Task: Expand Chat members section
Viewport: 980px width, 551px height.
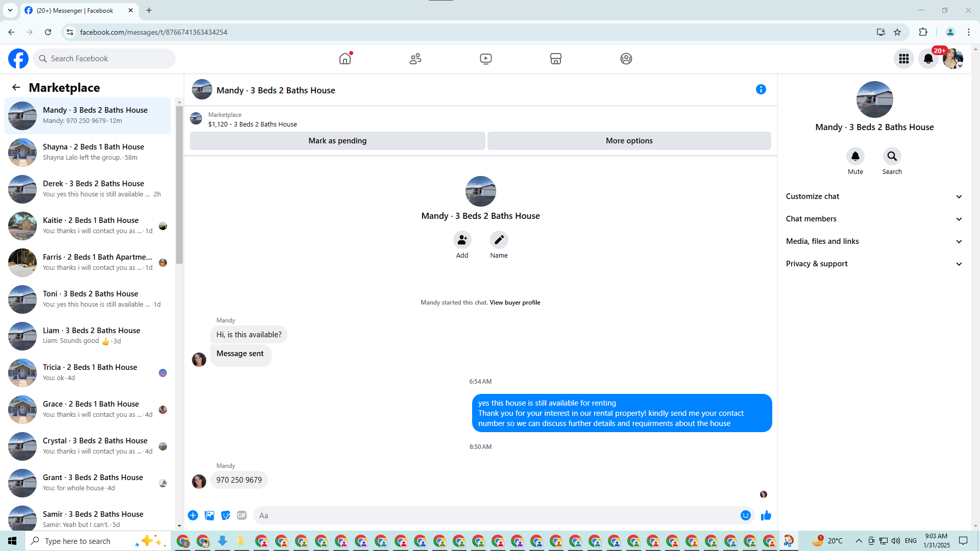Action: click(x=874, y=219)
